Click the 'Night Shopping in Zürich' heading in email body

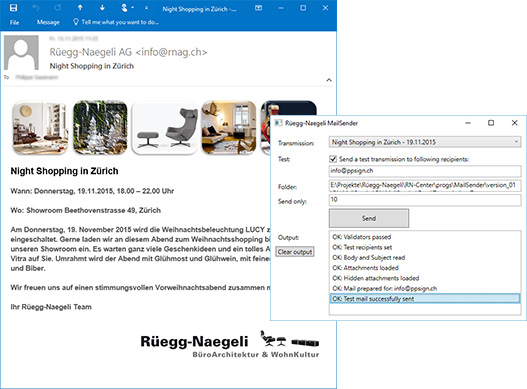coord(64,171)
